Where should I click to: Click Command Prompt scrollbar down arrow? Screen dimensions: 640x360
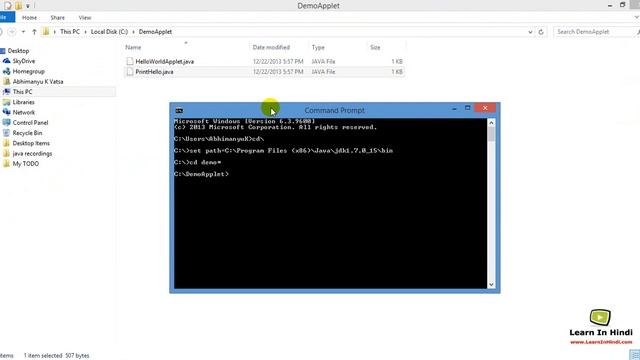point(491,284)
